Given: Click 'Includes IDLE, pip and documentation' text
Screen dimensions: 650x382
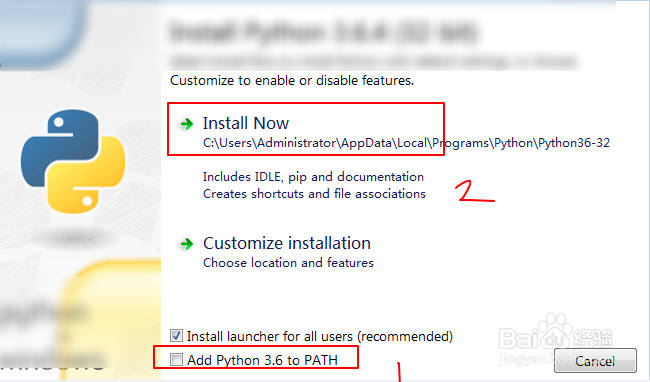Looking at the screenshot, I should (313, 177).
